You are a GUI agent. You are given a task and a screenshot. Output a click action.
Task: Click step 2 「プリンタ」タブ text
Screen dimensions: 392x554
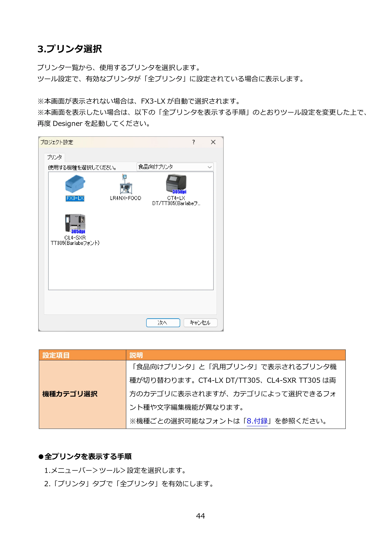point(129,483)
